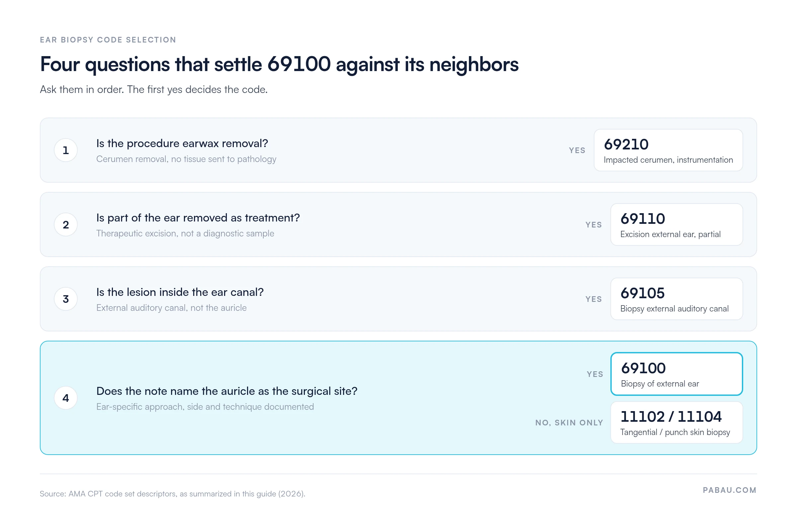The width and height of the screenshot is (797, 532).
Task: Click the 'Four questions that settle 69100' heading
Action: pos(279,64)
